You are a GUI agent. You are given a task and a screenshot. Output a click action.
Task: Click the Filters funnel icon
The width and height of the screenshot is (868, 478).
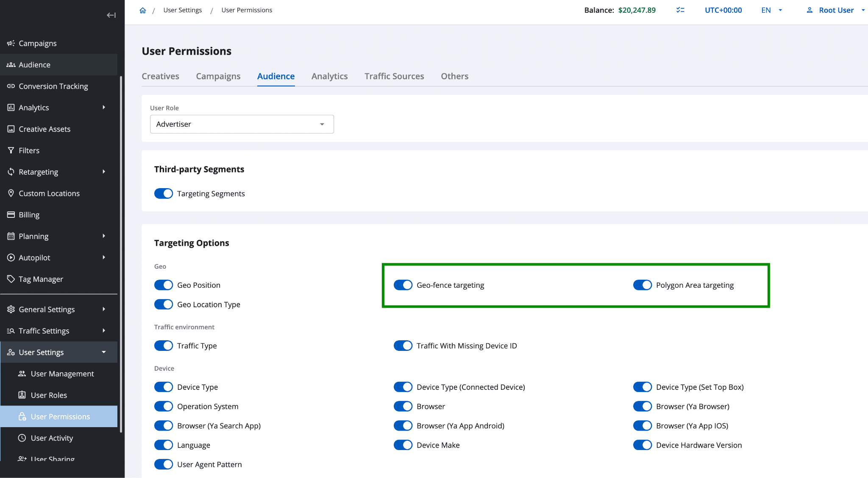tap(11, 150)
